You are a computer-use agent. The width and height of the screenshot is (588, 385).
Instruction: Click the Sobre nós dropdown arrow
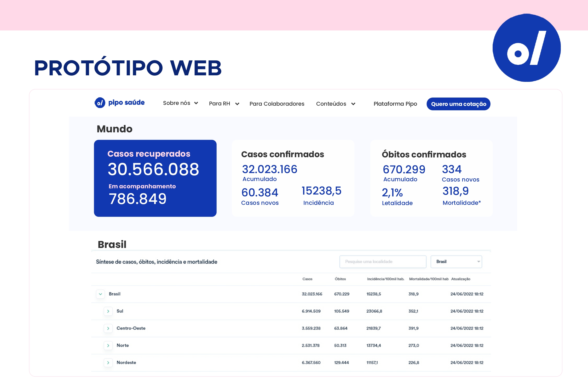[x=196, y=103]
